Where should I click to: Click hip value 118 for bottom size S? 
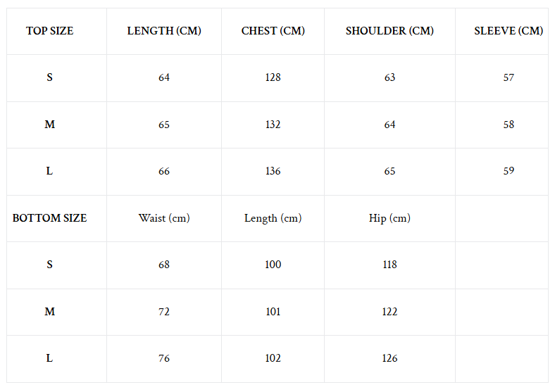[389, 265]
